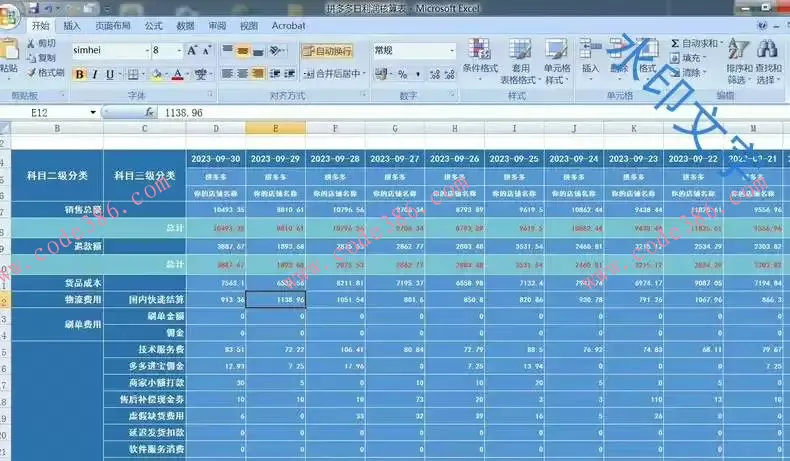Open Format as Table (套用表格格式)
This screenshot has height=461, width=790.
520,61
